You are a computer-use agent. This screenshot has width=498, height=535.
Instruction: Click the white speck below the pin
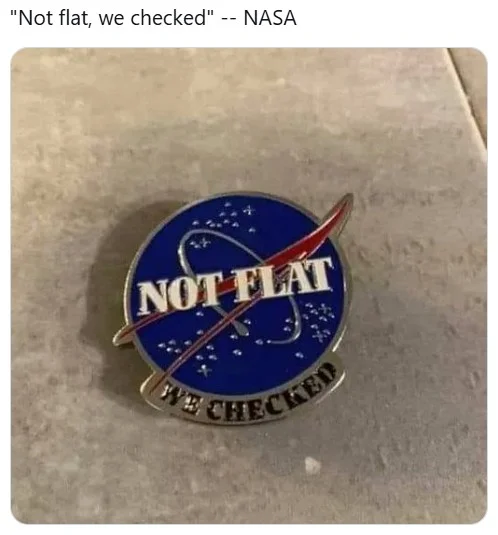pos(312,466)
